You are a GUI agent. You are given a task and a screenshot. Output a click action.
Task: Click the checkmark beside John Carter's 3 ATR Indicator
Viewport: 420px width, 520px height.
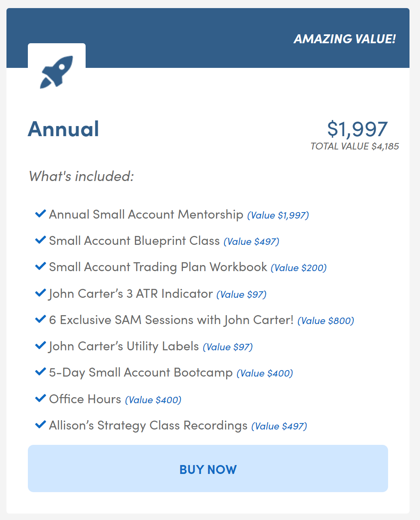click(40, 293)
